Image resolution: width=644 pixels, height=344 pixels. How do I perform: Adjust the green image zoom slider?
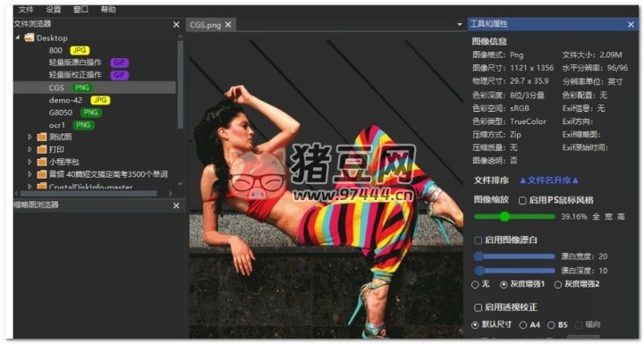coord(514,217)
